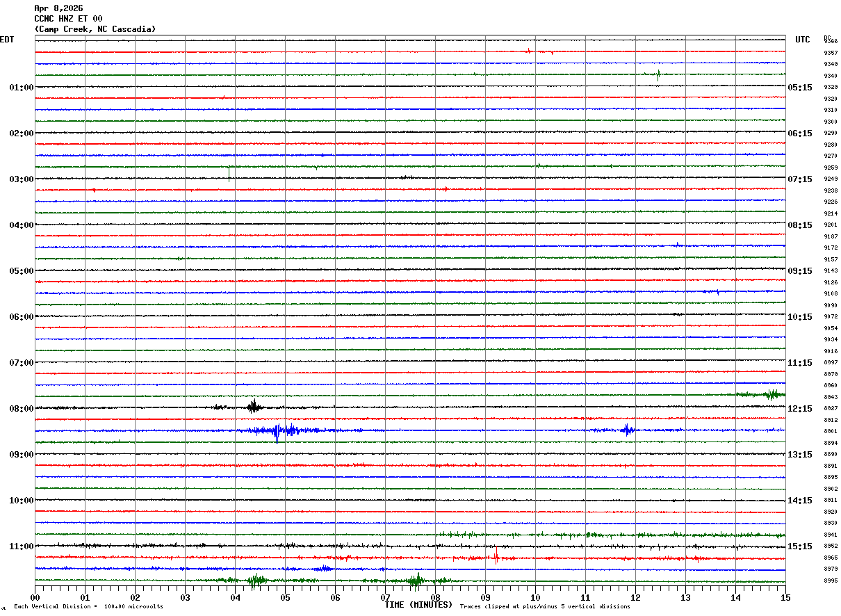Select minute tick label 13 on axis

click(685, 597)
